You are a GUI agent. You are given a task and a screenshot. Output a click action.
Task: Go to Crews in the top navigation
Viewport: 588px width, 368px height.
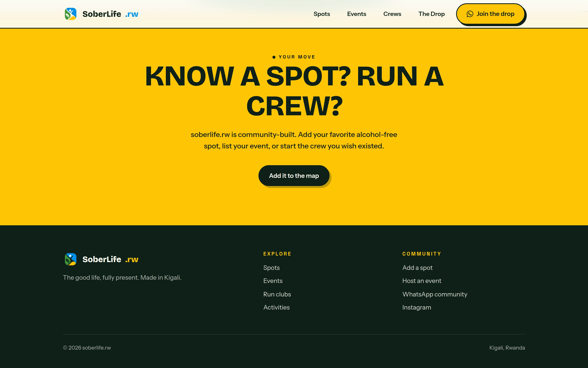pyautogui.click(x=392, y=14)
